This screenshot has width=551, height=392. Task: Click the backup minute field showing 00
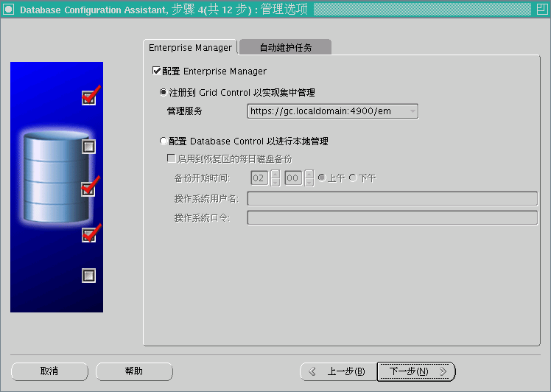tap(293, 178)
